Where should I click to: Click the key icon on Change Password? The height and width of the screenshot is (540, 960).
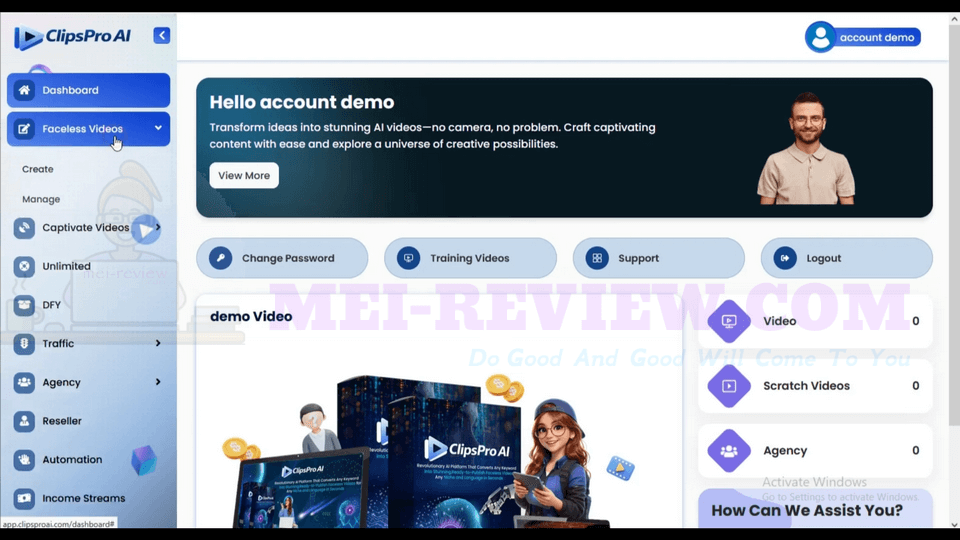tap(220, 258)
